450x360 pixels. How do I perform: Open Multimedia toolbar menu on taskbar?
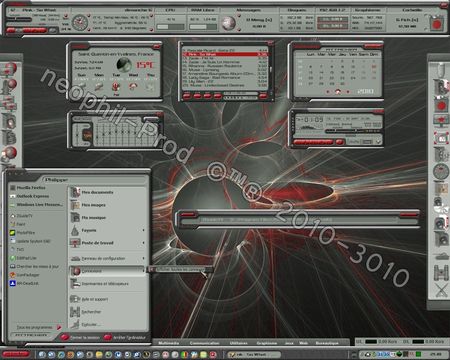[x=168, y=343]
